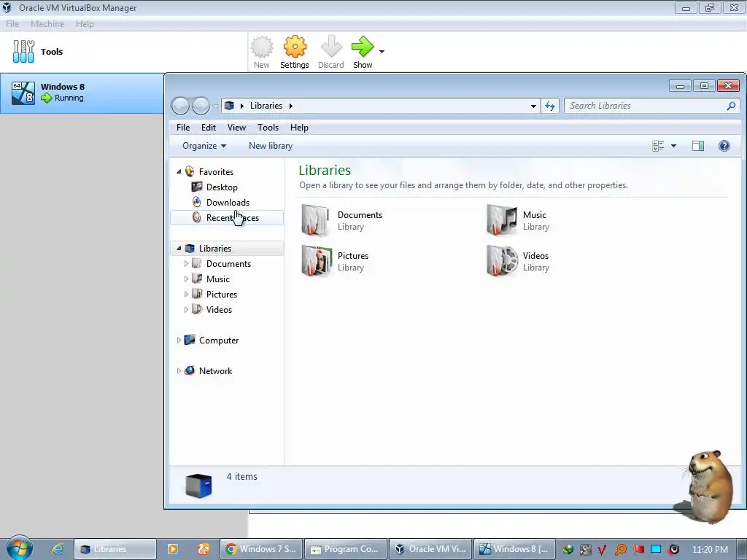Switch to Program Co... taskbar button

(x=345, y=549)
